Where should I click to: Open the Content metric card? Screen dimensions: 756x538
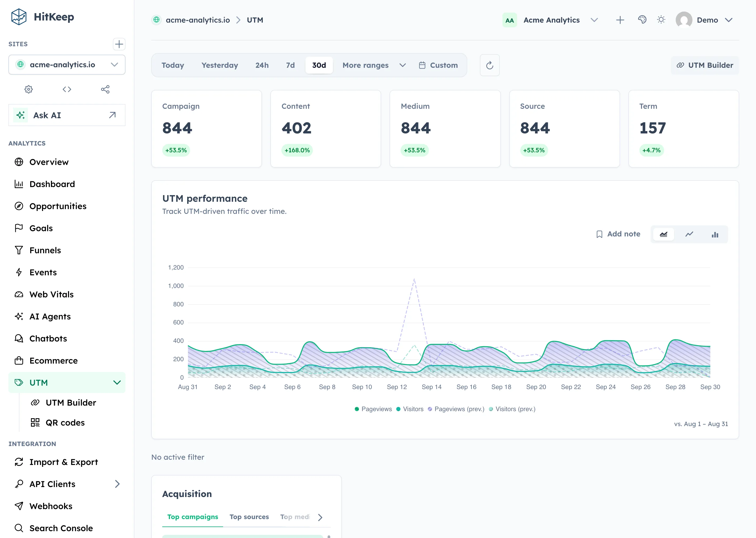[x=326, y=128]
